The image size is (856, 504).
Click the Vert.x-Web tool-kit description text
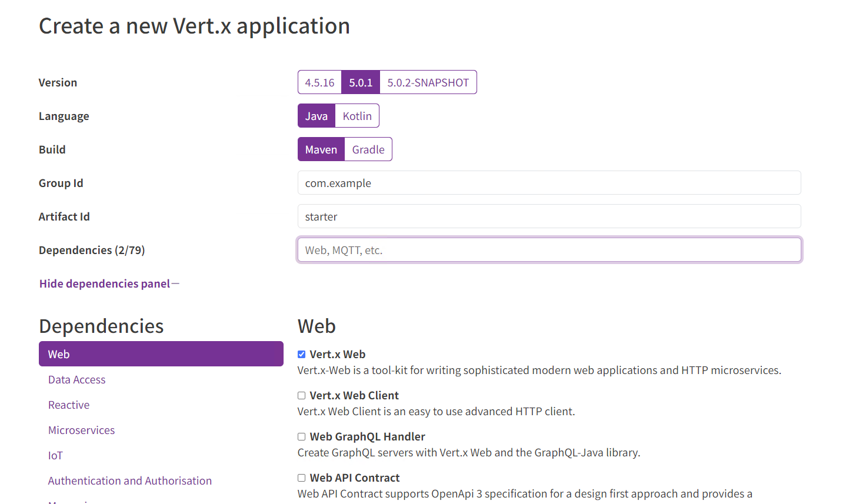point(539,370)
